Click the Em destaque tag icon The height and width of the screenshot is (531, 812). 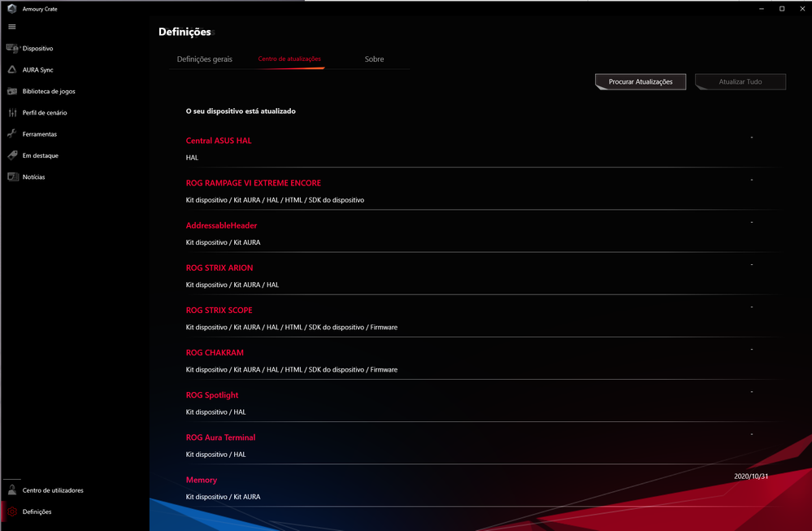point(12,155)
